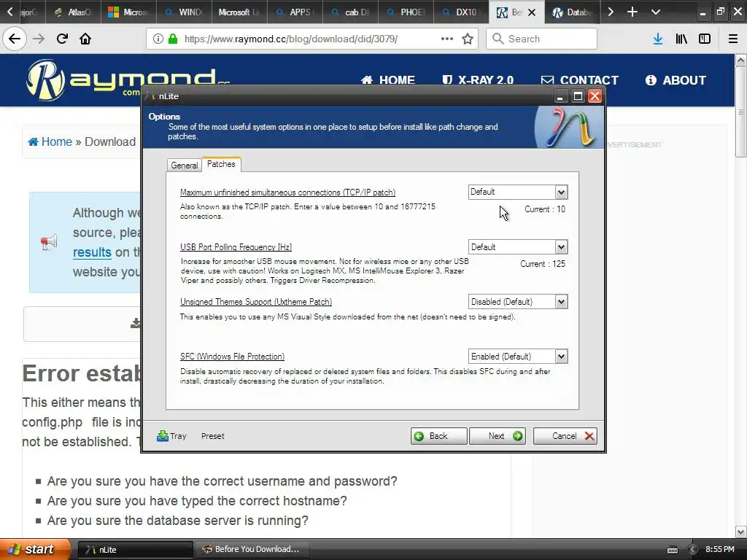Reload the raymond.cc page
Viewport: 747px width, 560px height.
[x=62, y=39]
